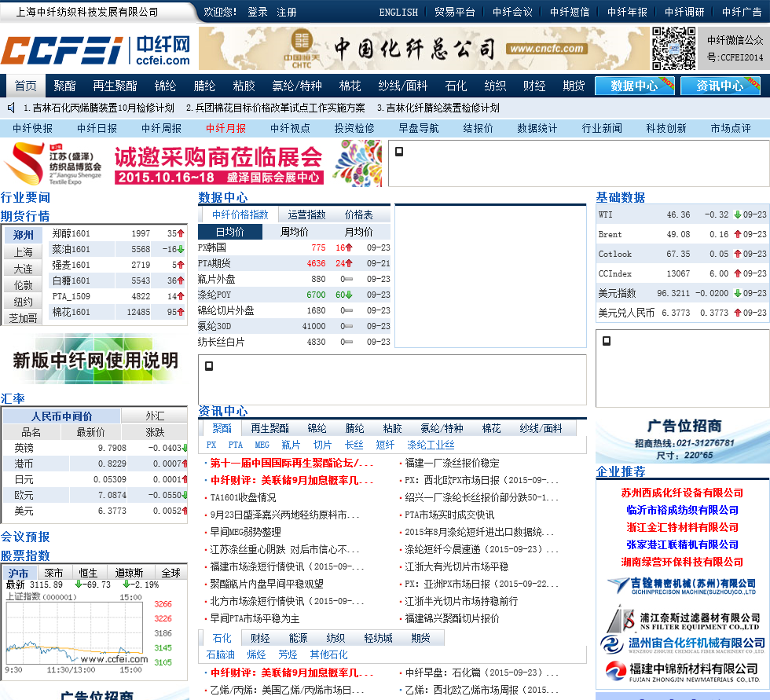770x700 pixels.
Task: Switch to the 运营指数 tab
Action: click(x=306, y=214)
